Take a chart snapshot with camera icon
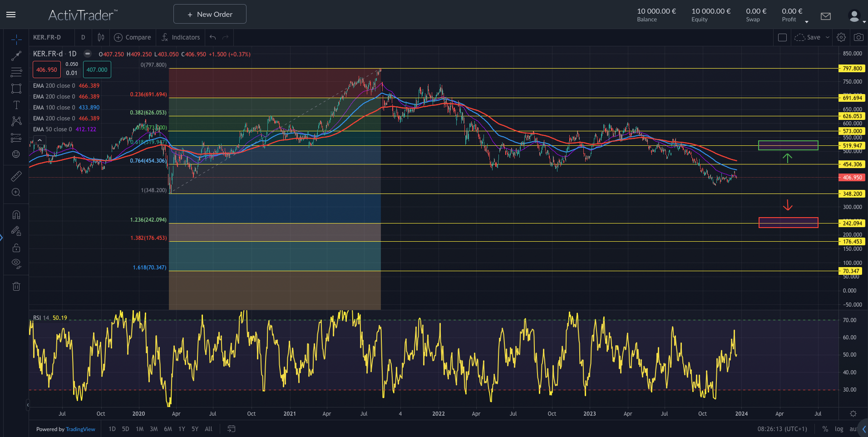This screenshot has height=437, width=868. (x=858, y=37)
